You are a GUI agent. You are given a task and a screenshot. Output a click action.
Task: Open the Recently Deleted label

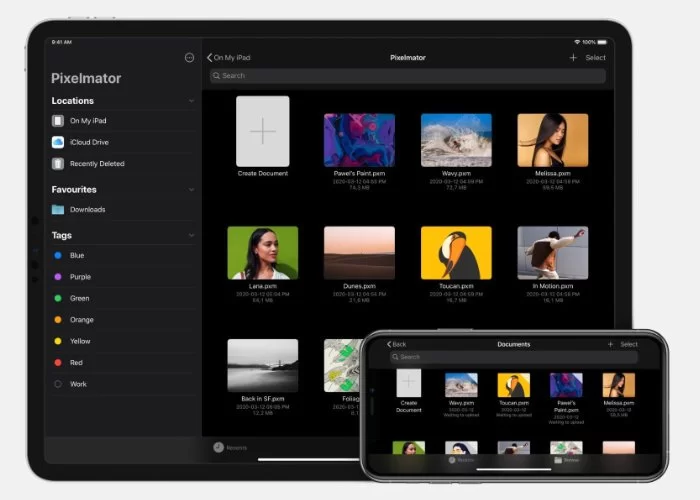pyautogui.click(x=97, y=163)
